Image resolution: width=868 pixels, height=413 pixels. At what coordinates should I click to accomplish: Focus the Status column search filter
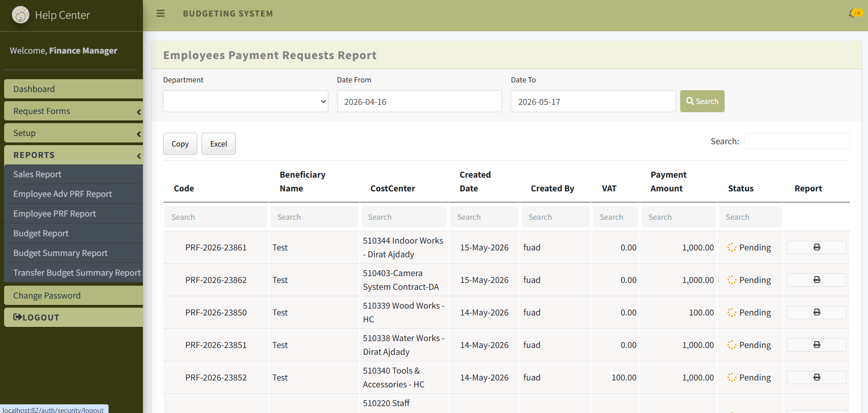point(750,217)
